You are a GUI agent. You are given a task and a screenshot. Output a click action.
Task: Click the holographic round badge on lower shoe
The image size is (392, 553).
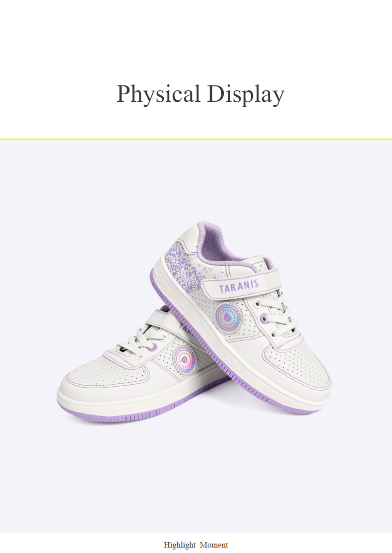[x=185, y=360]
